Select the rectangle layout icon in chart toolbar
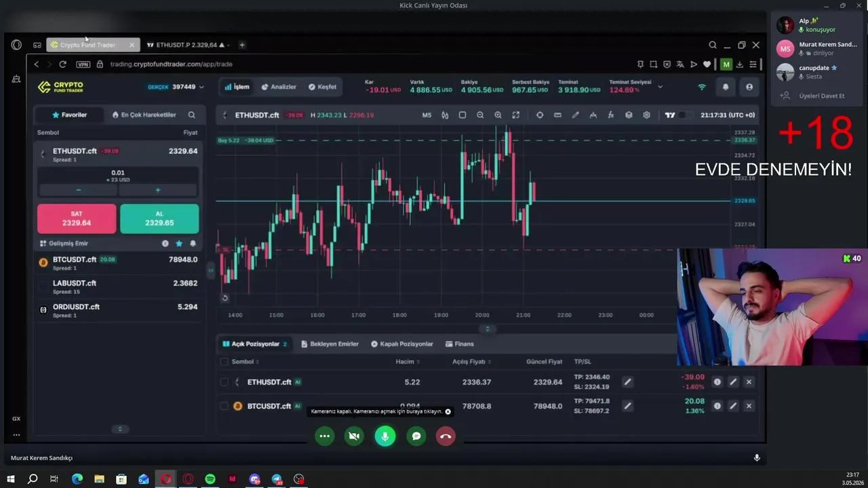Viewport: 868px width, 488px height. pyautogui.click(x=462, y=115)
